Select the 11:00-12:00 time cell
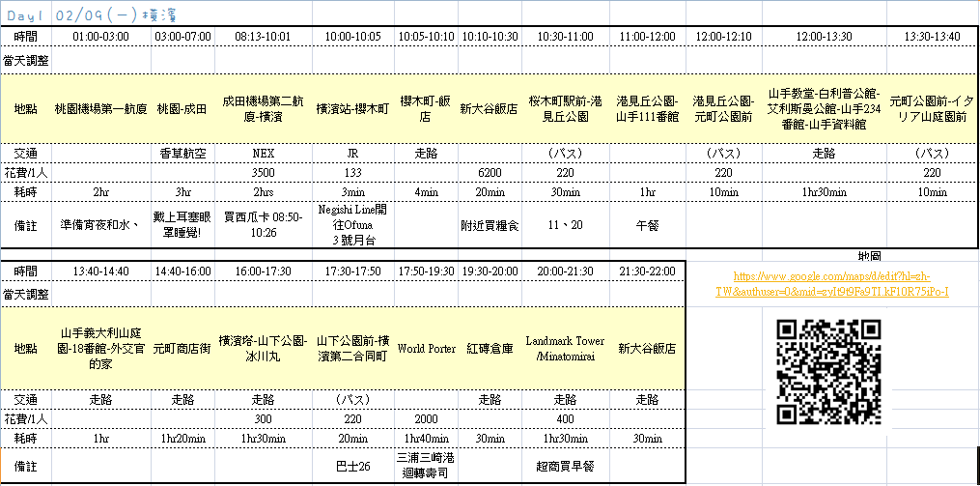The height and width of the screenshot is (486, 980). pyautogui.click(x=648, y=37)
